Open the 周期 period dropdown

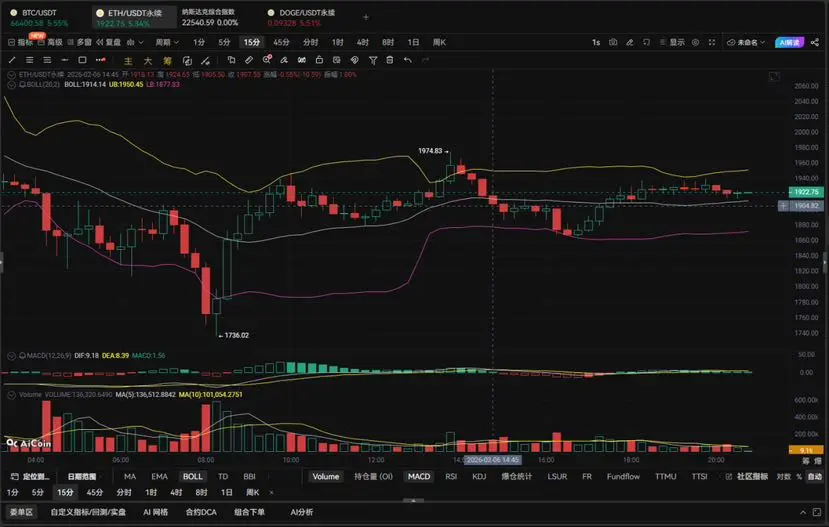tap(167, 42)
